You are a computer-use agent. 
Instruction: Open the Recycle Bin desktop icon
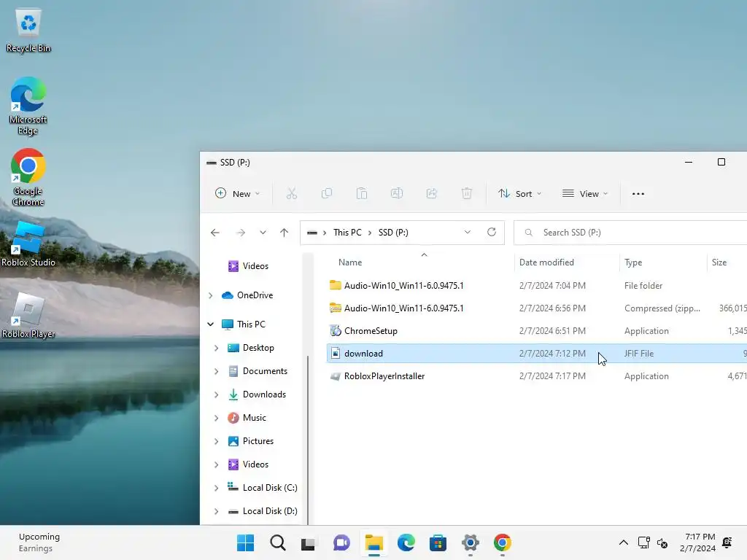(x=28, y=31)
